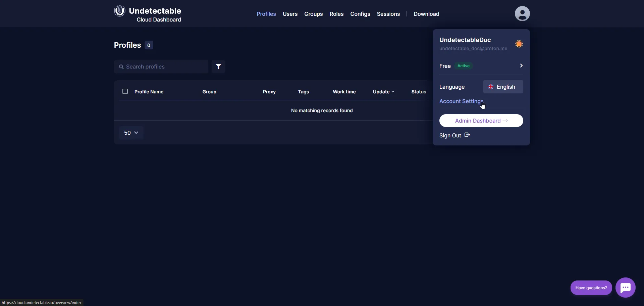Click the Download link in navbar
Screen dimensions: 644x306
426,14
